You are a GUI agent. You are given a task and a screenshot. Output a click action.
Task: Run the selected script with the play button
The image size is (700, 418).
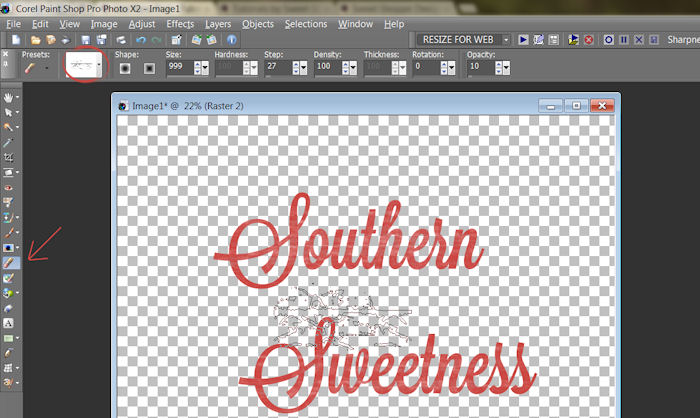523,40
